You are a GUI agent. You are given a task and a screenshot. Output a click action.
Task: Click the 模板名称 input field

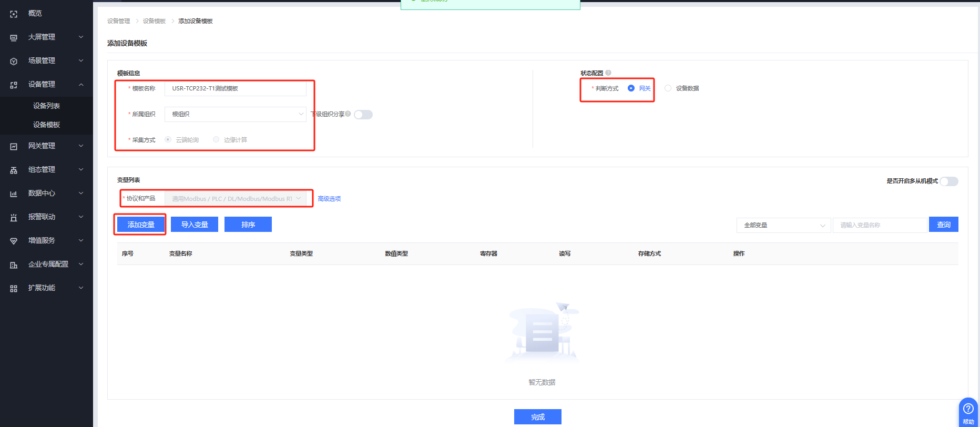[235, 88]
